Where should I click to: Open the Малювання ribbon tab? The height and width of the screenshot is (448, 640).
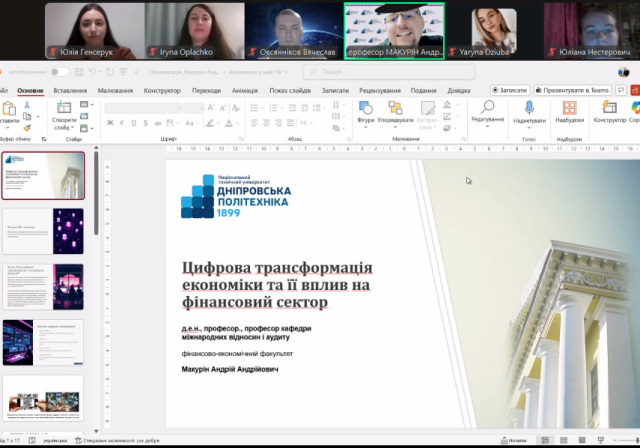(115, 91)
